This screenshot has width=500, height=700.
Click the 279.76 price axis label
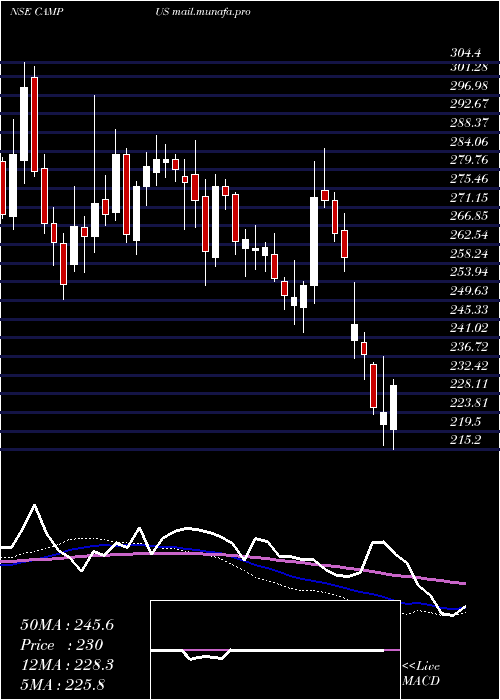click(469, 160)
